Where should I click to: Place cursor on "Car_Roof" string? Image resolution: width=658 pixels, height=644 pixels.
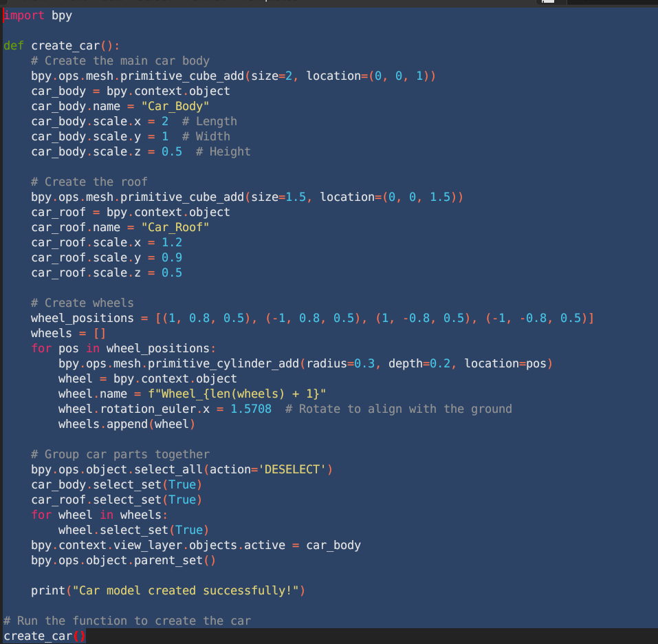[175, 227]
